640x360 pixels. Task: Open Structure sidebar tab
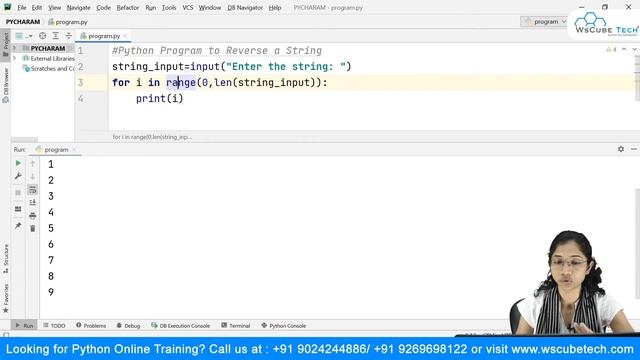click(5, 259)
